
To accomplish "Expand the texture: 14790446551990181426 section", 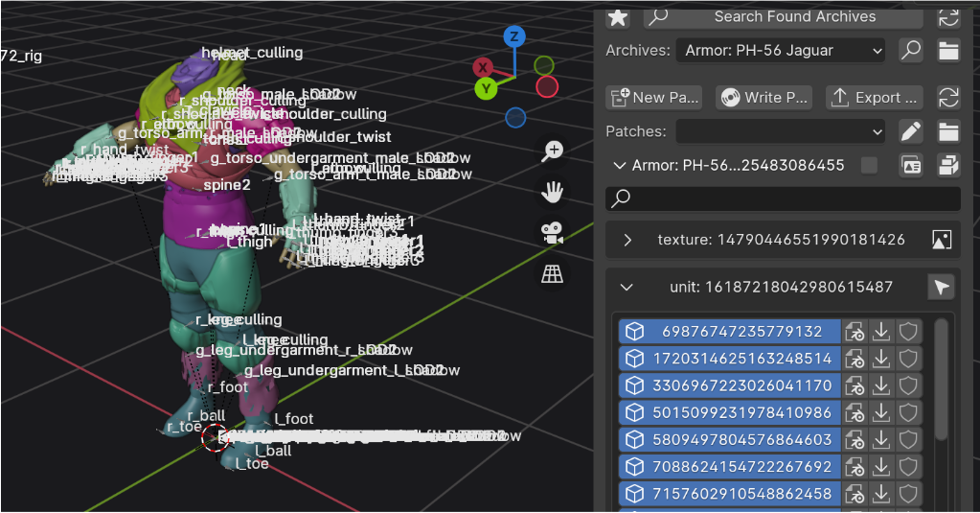I will [x=627, y=240].
